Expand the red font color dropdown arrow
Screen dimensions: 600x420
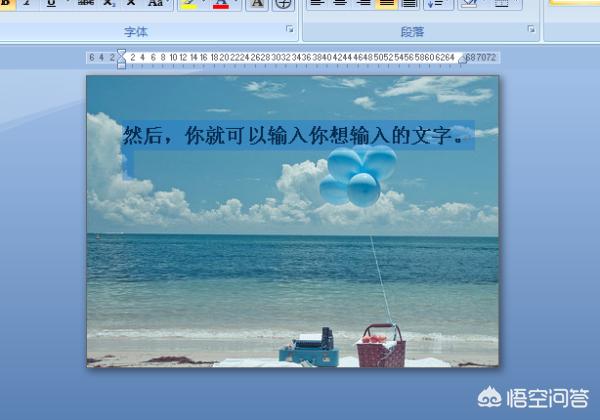click(235, 3)
